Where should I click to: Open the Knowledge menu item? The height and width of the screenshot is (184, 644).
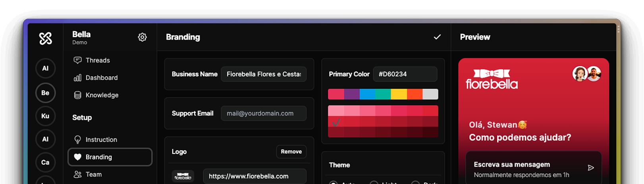tap(110, 95)
